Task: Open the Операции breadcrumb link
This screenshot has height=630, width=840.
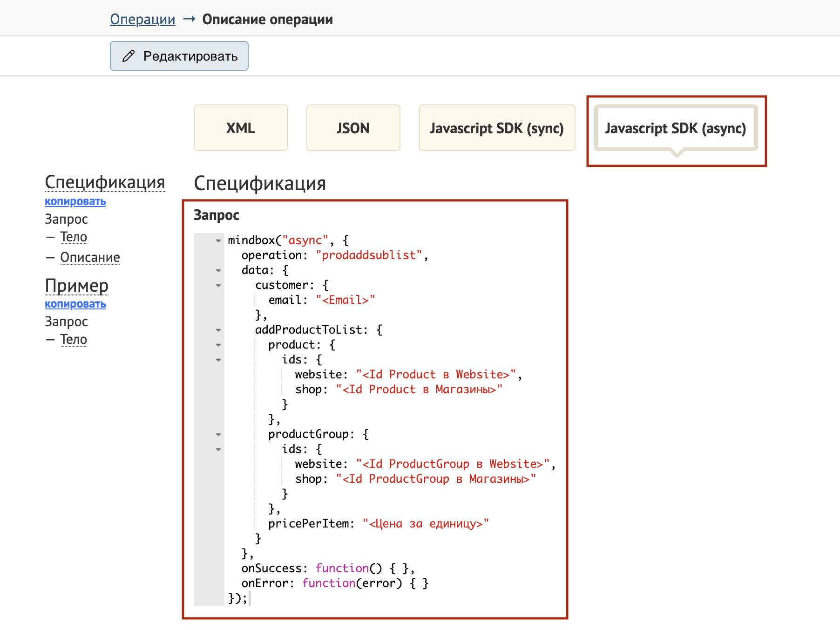Action: point(142,20)
